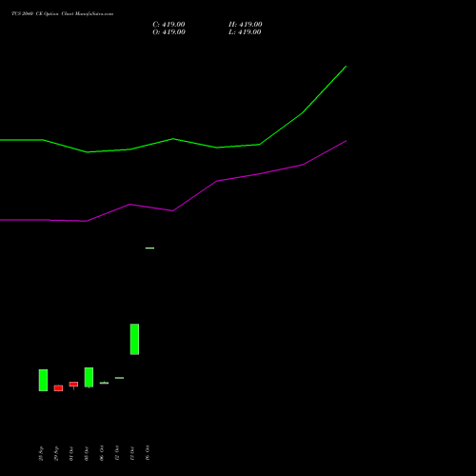Click the high value 'H: 419.00'
The height and width of the screenshot is (476, 476).
pyautogui.click(x=246, y=25)
